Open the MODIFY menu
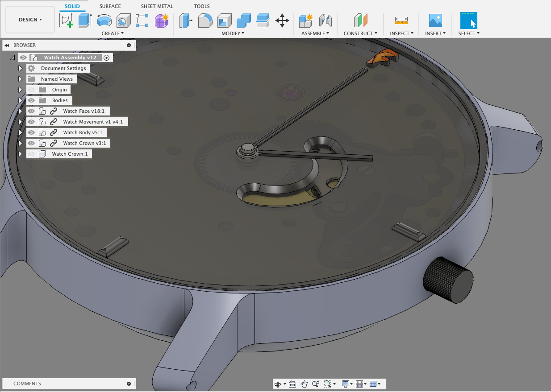 233,33
